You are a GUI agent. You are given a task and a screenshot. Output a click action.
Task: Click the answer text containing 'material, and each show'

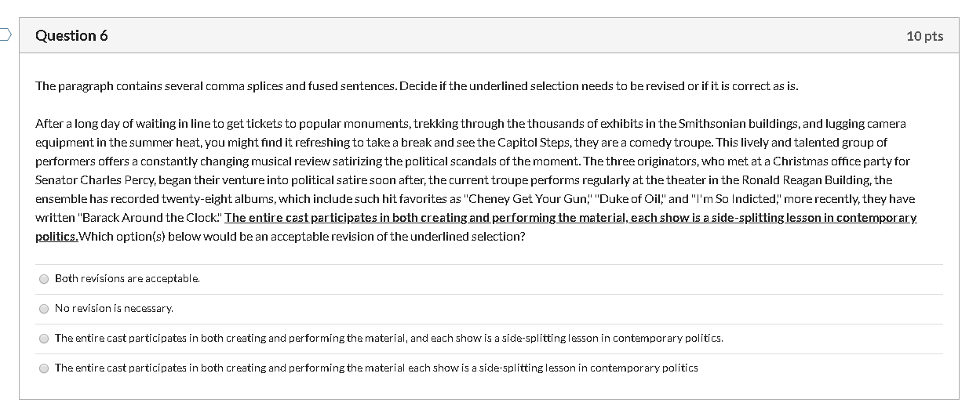389,338
